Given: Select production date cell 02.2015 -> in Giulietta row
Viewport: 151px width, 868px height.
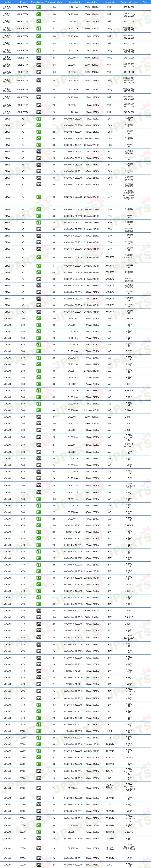Looking at the screenshot, I should coord(73,65).
